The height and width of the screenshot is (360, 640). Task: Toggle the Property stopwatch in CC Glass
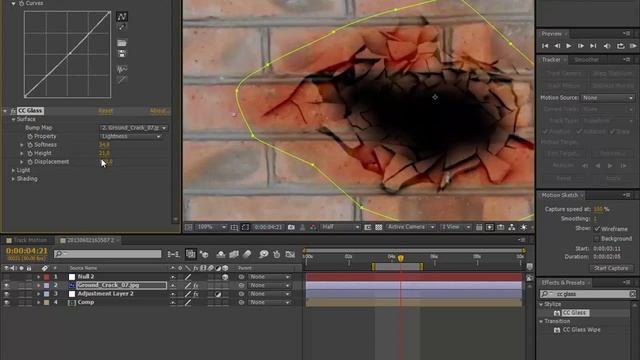tap(30, 136)
